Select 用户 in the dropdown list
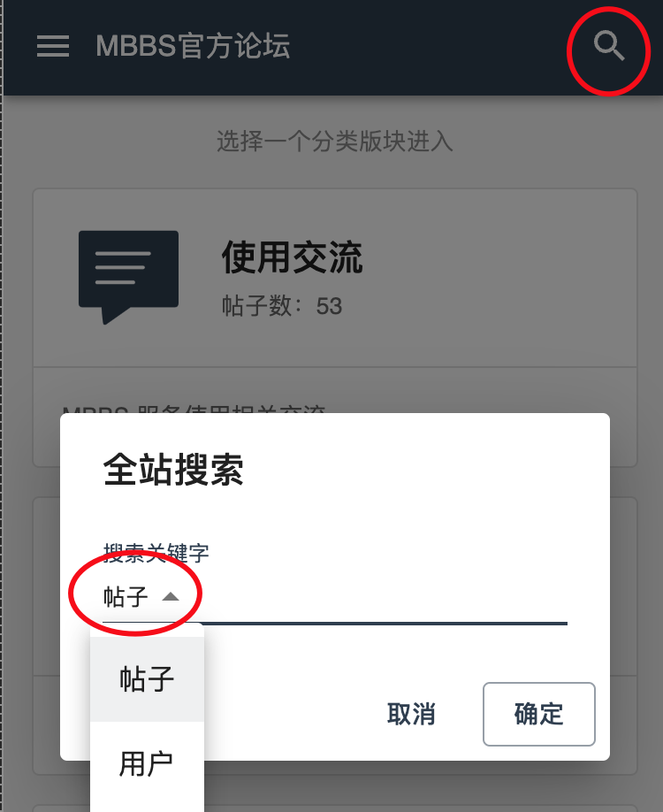 pos(147,763)
